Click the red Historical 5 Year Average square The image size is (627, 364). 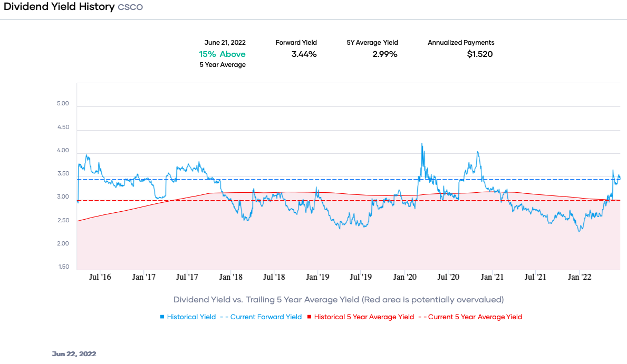(310, 317)
